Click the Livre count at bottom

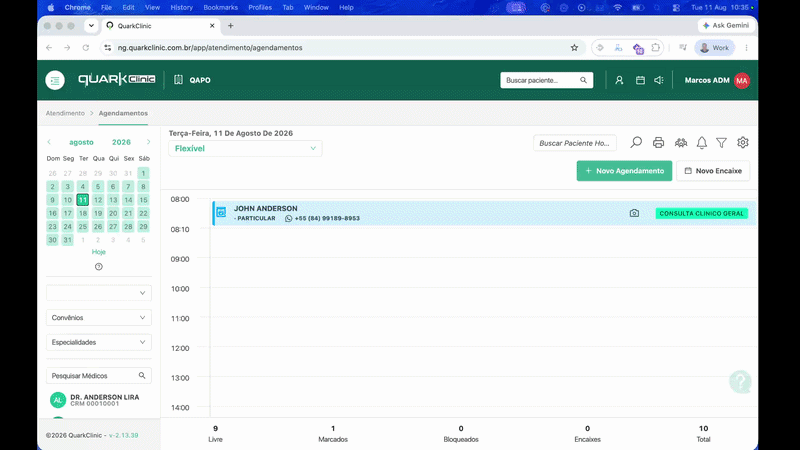[215, 433]
